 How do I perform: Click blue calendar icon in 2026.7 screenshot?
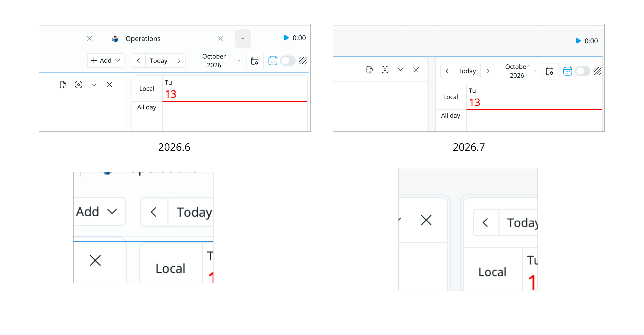(x=568, y=71)
